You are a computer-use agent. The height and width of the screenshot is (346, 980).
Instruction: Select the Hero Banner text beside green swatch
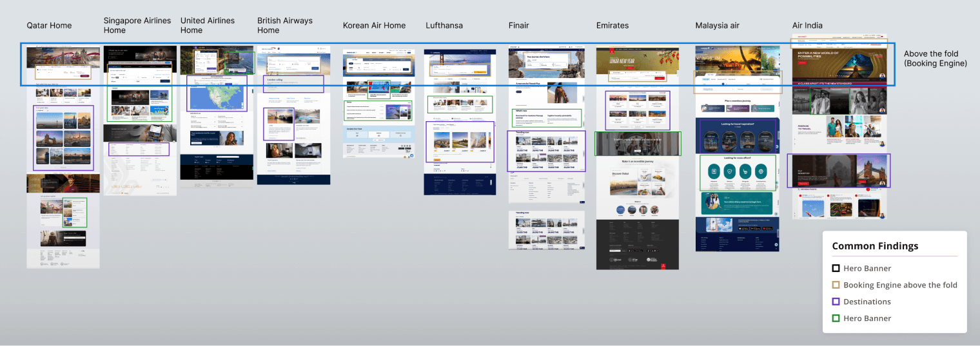pos(867,318)
